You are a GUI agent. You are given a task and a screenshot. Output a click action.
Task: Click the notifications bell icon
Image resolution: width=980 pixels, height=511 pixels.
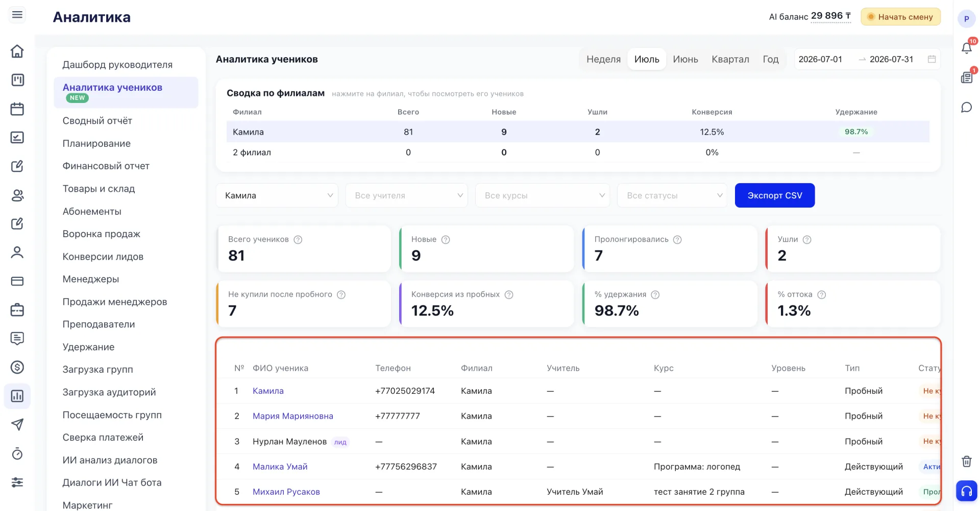[x=966, y=48]
